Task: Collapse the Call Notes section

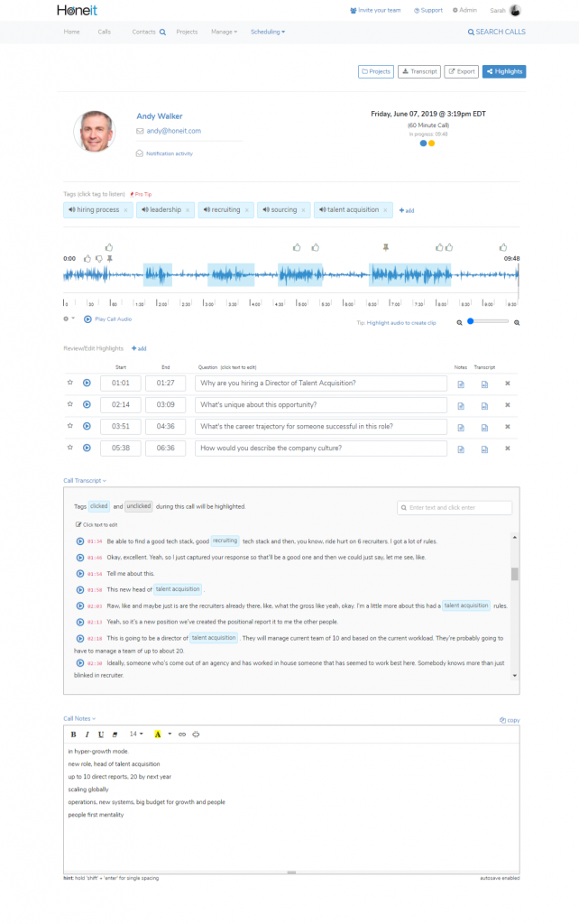Action: [79, 719]
